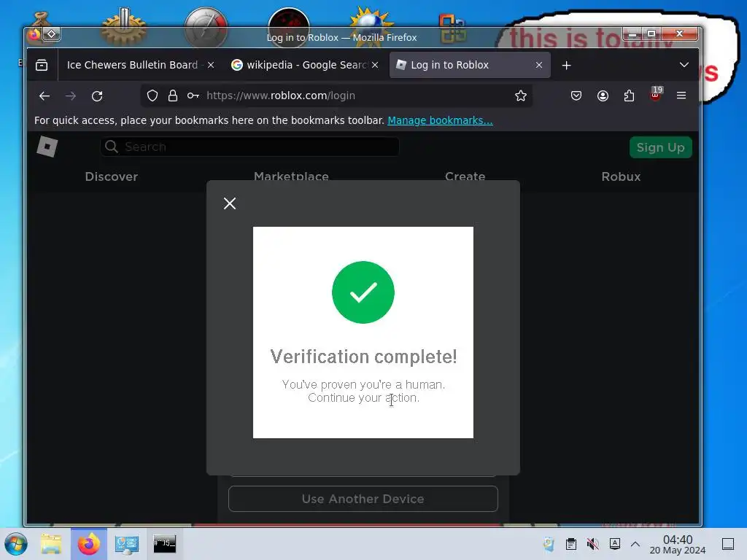Screen dimensions: 747x560
Task: Open Manage bookmarks link
Action: (x=440, y=120)
